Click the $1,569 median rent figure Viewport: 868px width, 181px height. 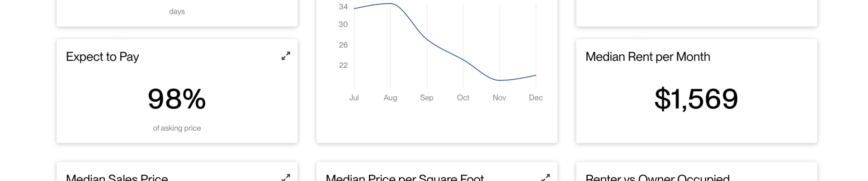[696, 99]
